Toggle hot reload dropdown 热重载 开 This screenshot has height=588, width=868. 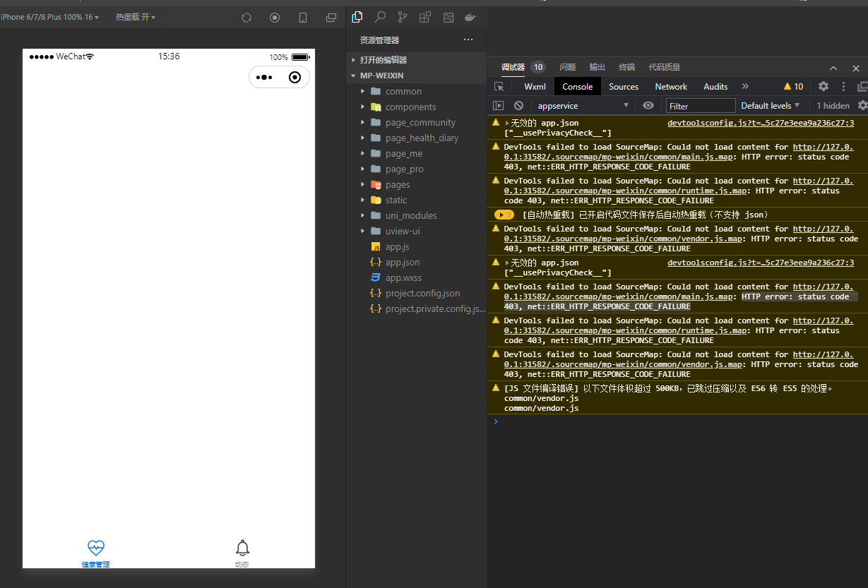(136, 17)
